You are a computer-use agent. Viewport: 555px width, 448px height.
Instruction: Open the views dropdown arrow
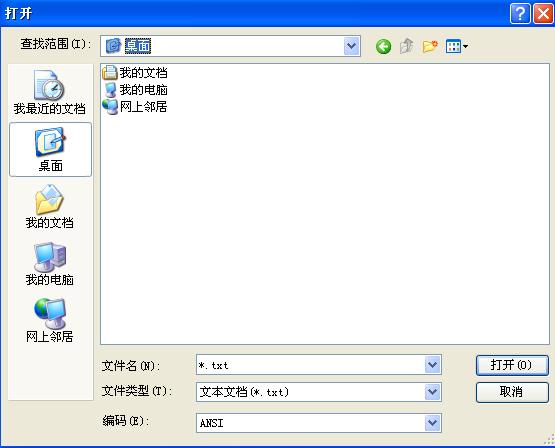coord(465,46)
